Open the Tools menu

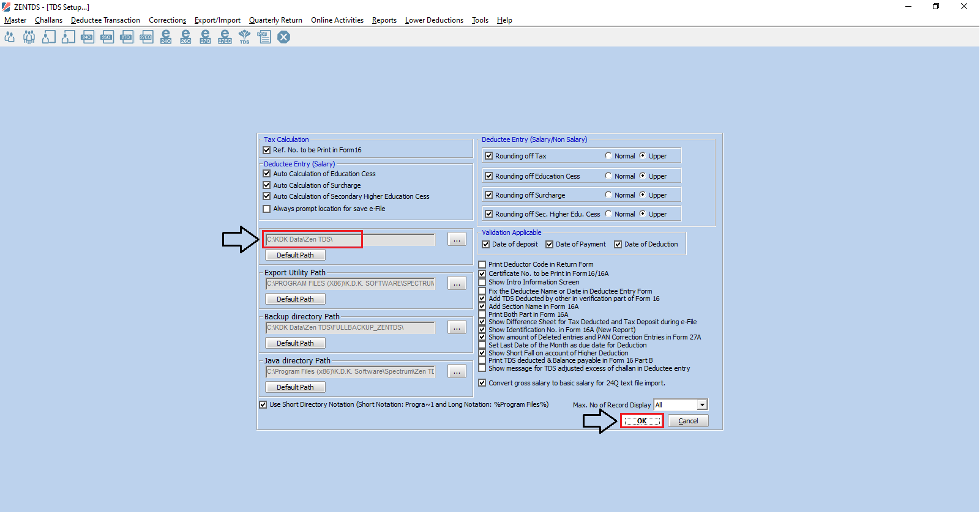480,20
